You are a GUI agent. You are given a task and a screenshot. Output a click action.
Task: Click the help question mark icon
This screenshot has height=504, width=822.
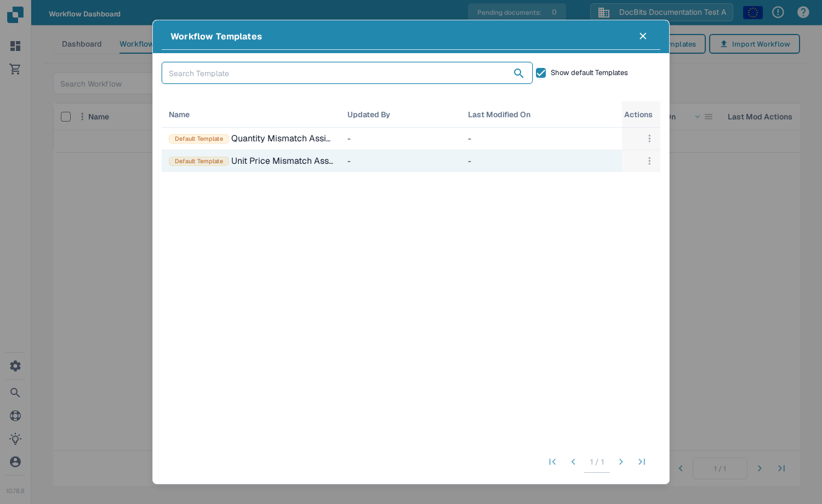coord(803,12)
